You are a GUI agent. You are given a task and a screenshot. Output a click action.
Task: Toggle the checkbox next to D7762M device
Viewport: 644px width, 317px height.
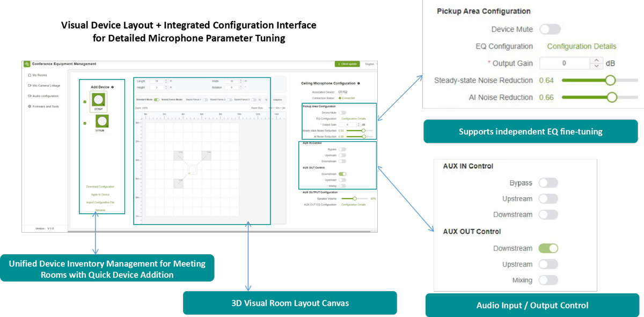pos(85,123)
